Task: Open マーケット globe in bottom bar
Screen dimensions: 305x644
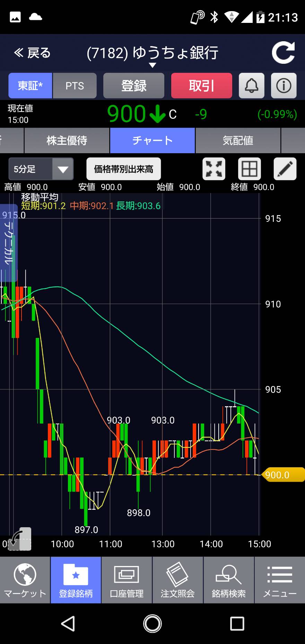Action: pyautogui.click(x=25, y=580)
